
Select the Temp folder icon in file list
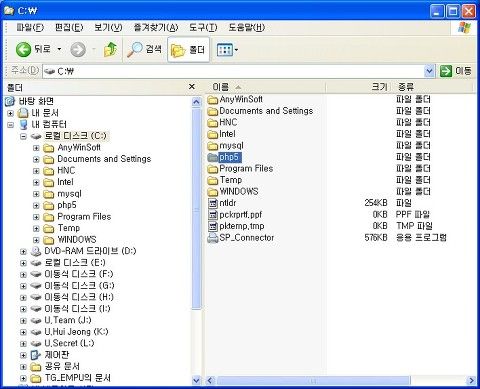pos(212,180)
